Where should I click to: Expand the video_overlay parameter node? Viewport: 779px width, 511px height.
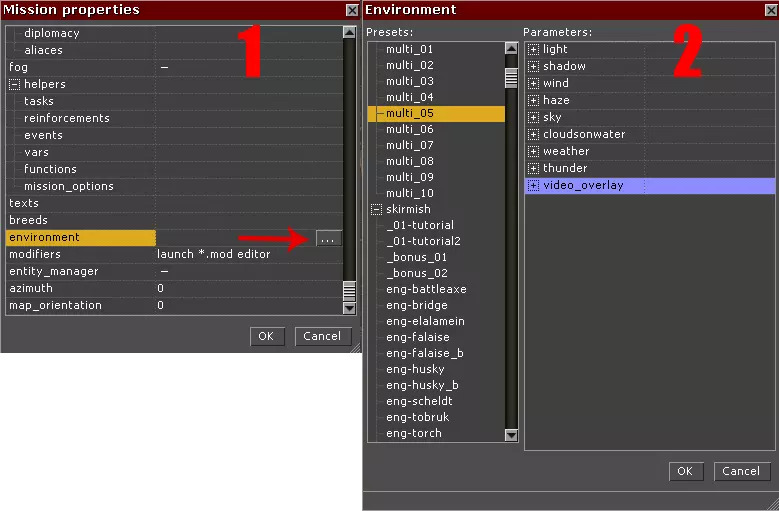[533, 185]
